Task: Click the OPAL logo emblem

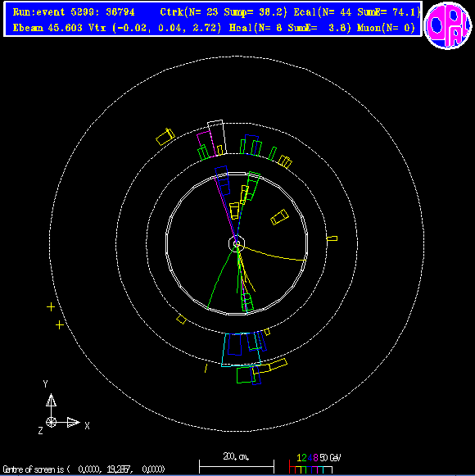Action: pos(448,25)
